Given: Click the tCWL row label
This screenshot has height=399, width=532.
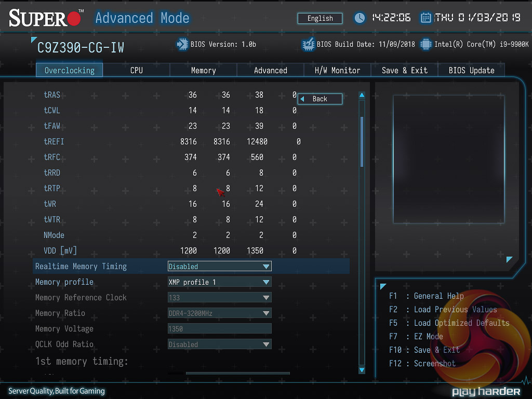Looking at the screenshot, I should (51, 110).
